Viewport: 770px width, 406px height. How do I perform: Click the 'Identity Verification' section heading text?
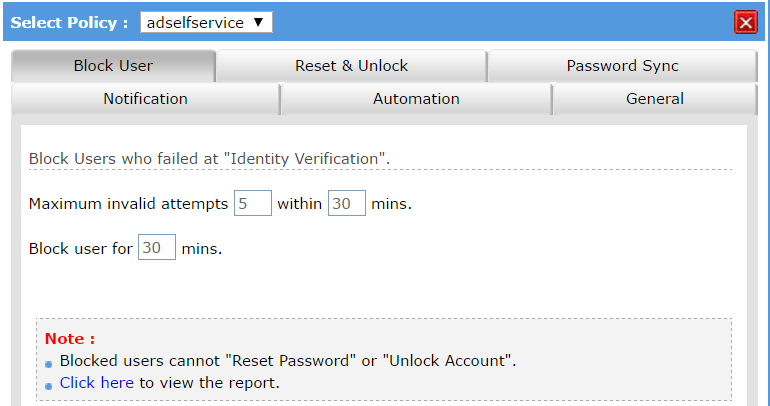pyautogui.click(x=209, y=158)
